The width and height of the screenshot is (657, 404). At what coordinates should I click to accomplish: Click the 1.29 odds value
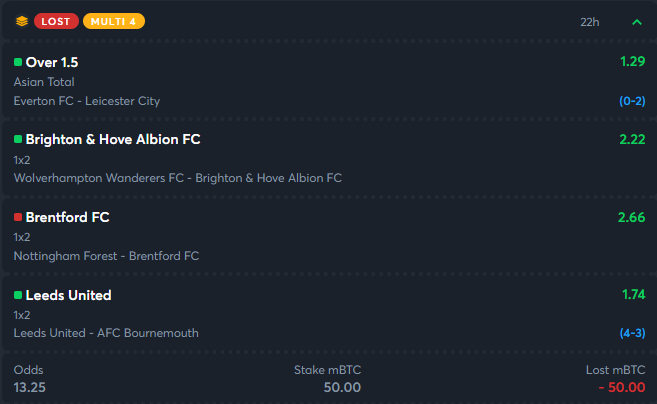(x=632, y=62)
